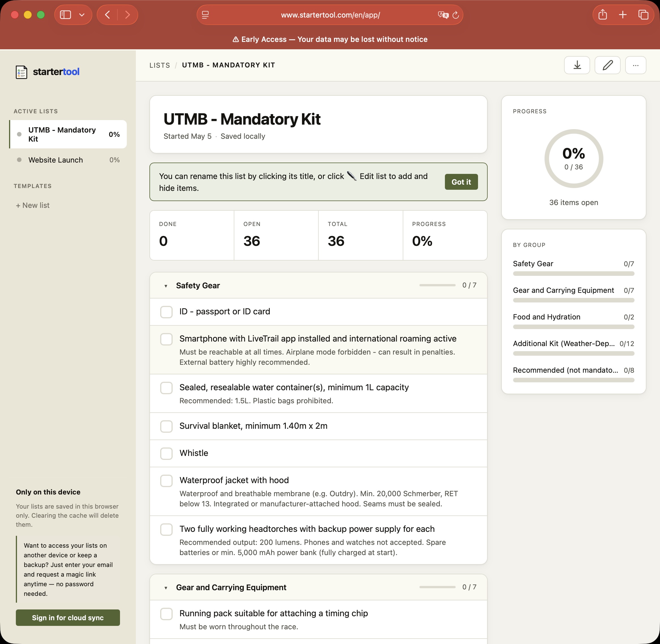Viewport: 660px width, 644px height.
Task: Dismiss the tip with Got it
Action: coord(461,182)
